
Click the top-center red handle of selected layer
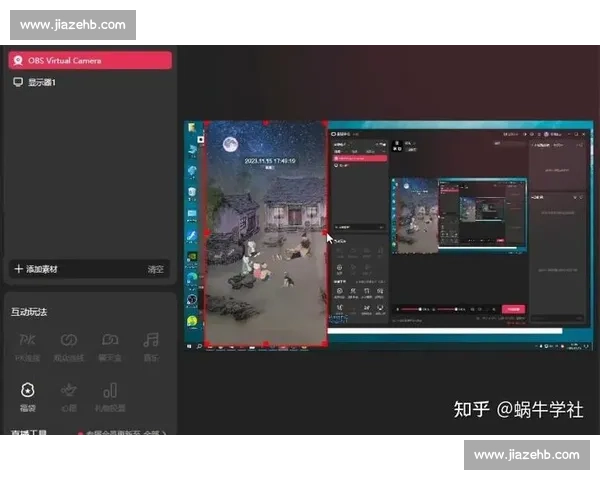(266, 122)
